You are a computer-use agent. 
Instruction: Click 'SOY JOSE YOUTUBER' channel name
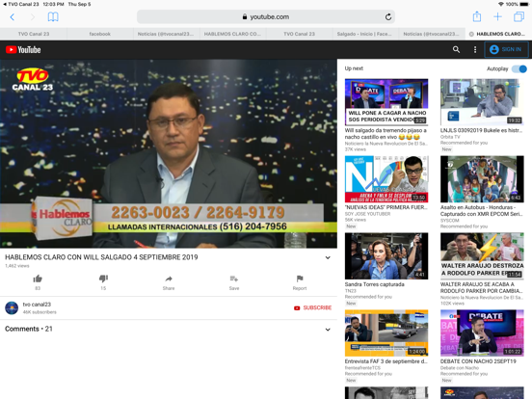pyautogui.click(x=367, y=214)
